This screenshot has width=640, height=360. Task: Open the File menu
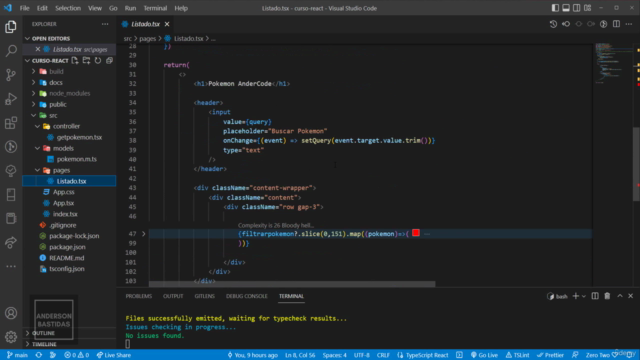coord(24,8)
